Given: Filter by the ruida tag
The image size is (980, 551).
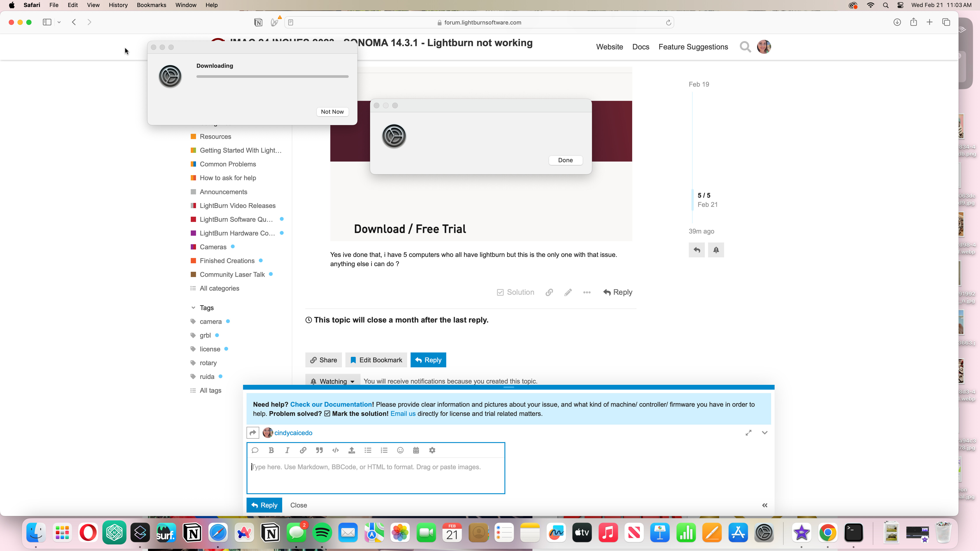Looking at the screenshot, I should [207, 377].
